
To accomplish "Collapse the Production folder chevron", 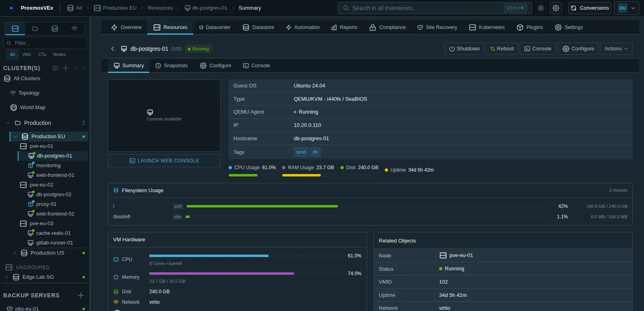I will 8,123.
